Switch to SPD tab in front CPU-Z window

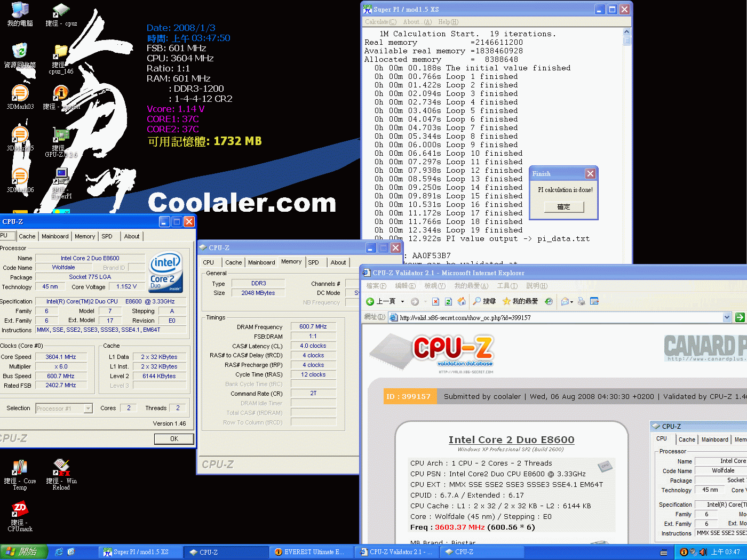(x=107, y=236)
